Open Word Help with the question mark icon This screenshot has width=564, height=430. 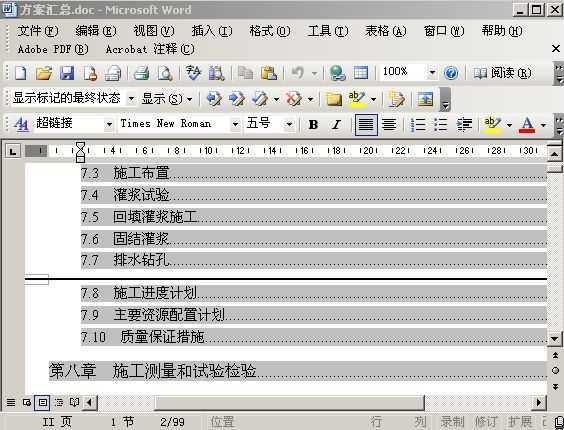(x=451, y=73)
